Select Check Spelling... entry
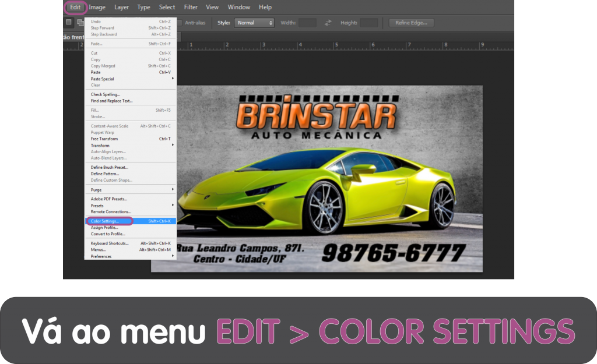 tap(130, 94)
